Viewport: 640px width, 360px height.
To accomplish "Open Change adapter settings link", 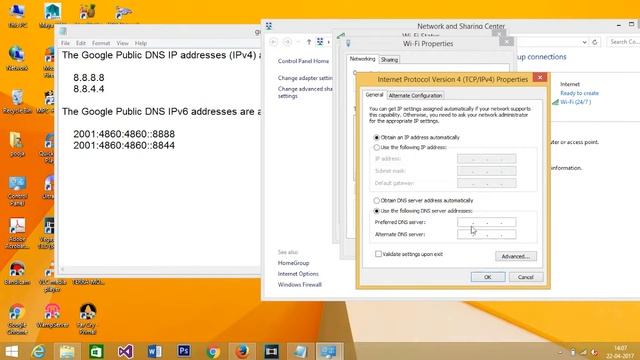I will pyautogui.click(x=305, y=78).
